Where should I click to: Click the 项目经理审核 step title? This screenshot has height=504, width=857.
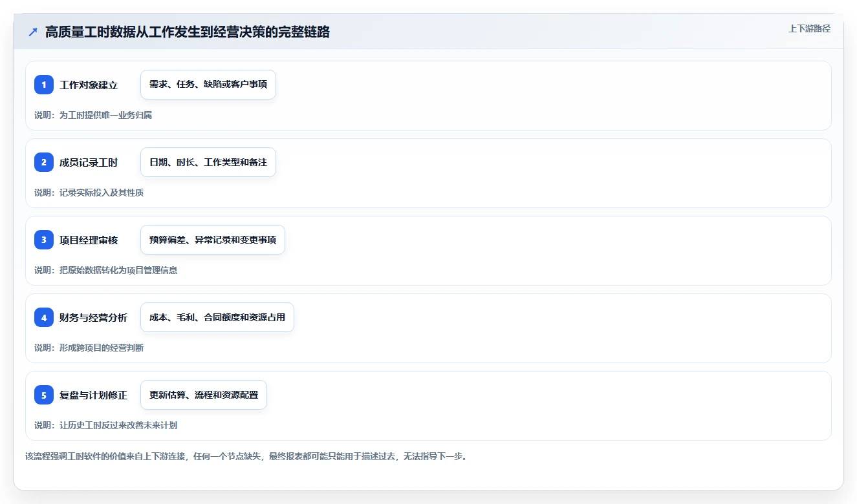coord(89,240)
